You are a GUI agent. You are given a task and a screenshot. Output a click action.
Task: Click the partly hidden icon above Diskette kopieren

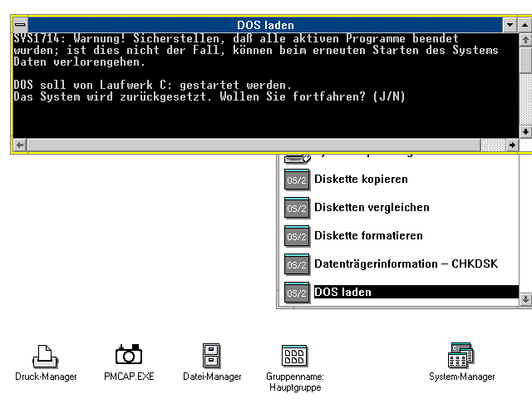(298, 158)
